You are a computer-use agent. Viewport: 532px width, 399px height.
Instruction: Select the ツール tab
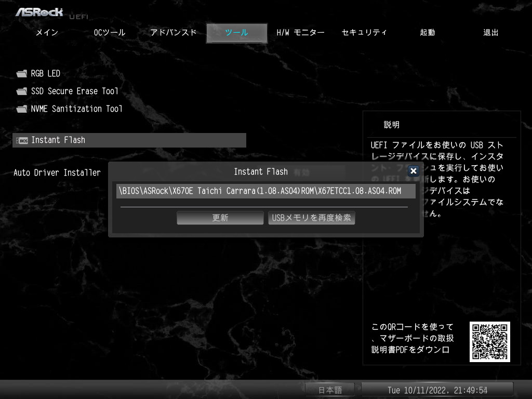237,33
